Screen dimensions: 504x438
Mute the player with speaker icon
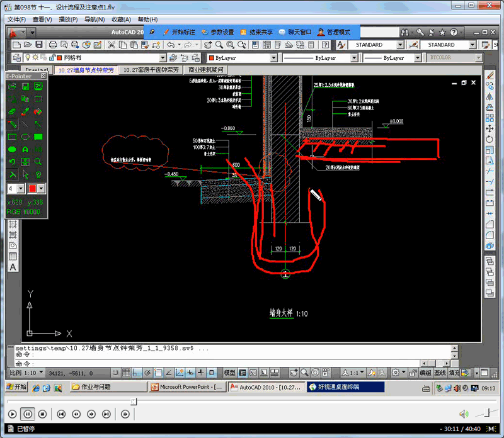point(464,414)
